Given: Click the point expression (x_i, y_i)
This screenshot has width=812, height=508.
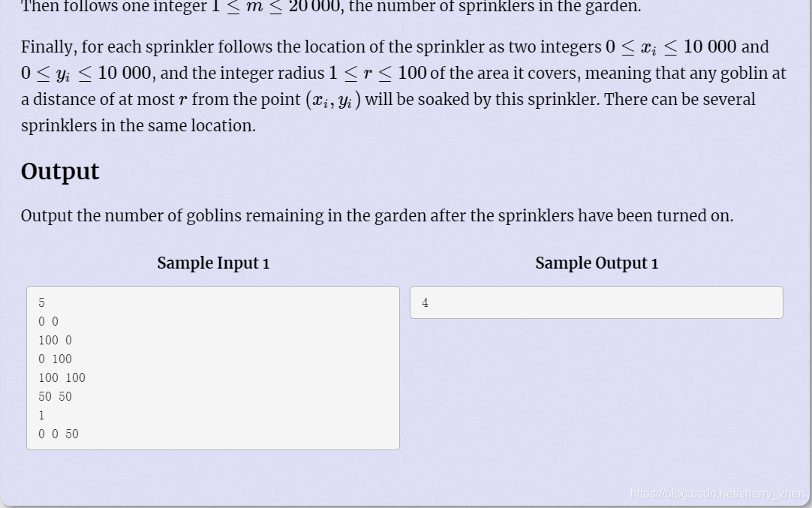Looking at the screenshot, I should coord(333,100).
